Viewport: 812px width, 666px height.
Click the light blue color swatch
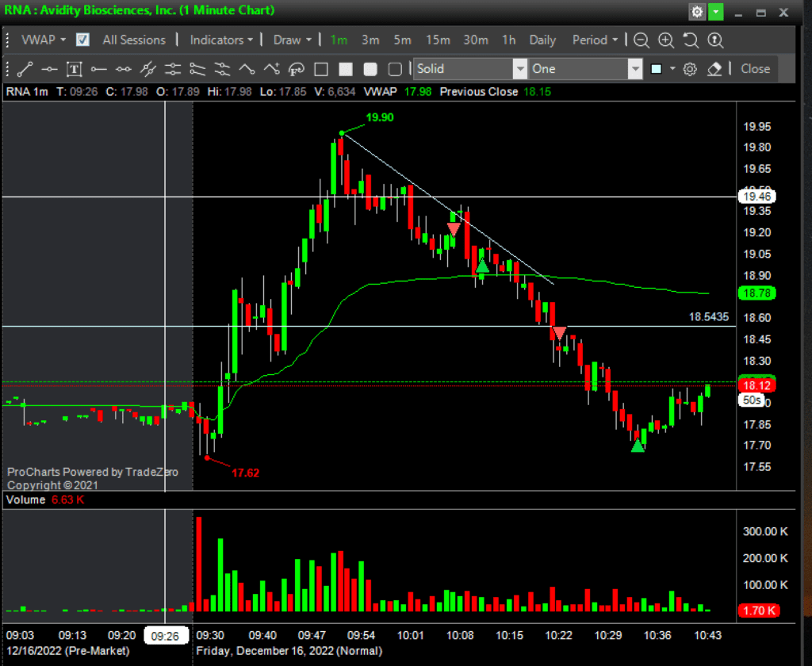click(x=657, y=69)
